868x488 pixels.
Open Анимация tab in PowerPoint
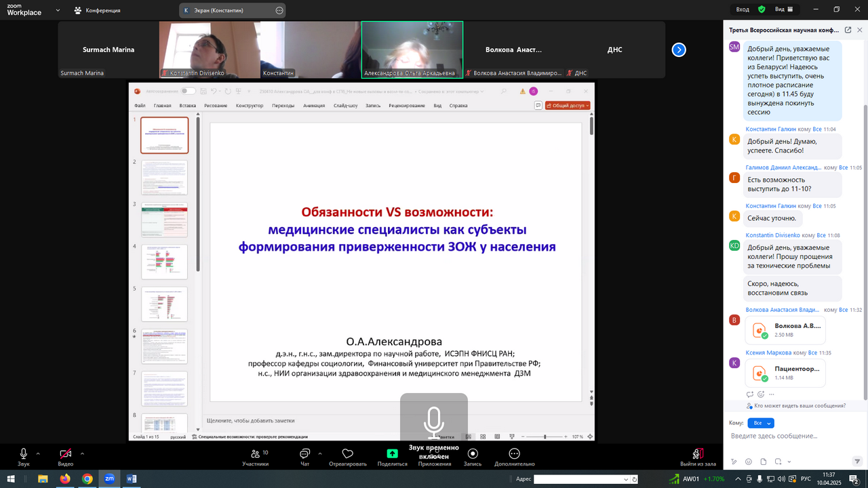point(314,106)
